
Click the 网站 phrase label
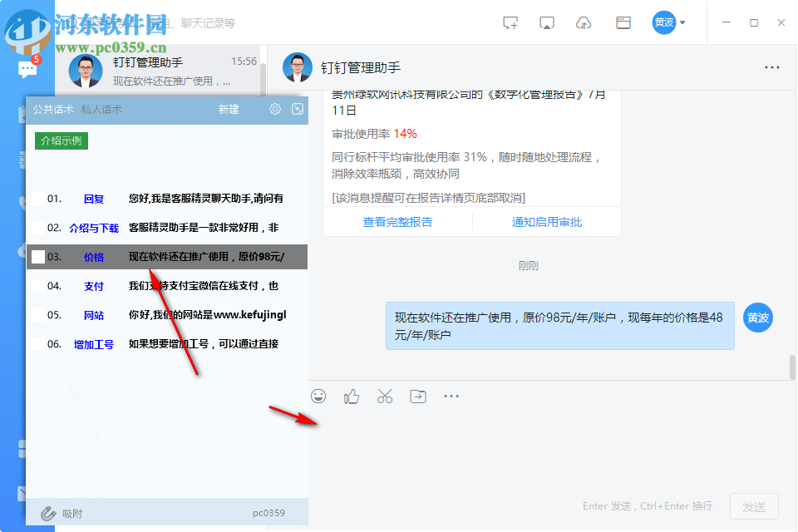[x=94, y=315]
